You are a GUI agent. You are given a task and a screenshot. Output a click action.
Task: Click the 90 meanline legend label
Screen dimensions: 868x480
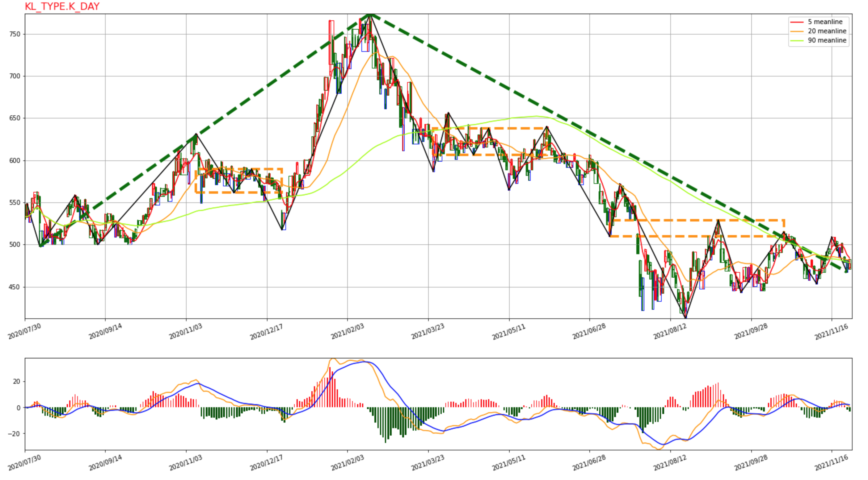click(827, 40)
